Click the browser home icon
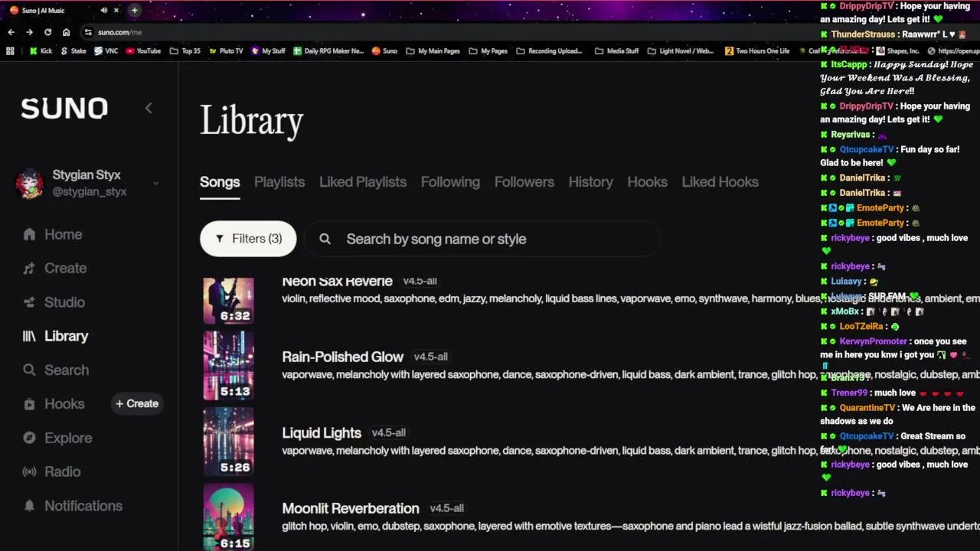The width and height of the screenshot is (980, 551). pos(66,32)
